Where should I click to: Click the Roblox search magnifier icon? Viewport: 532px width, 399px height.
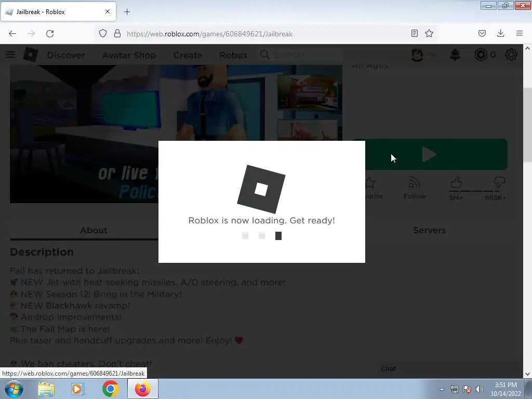click(265, 55)
